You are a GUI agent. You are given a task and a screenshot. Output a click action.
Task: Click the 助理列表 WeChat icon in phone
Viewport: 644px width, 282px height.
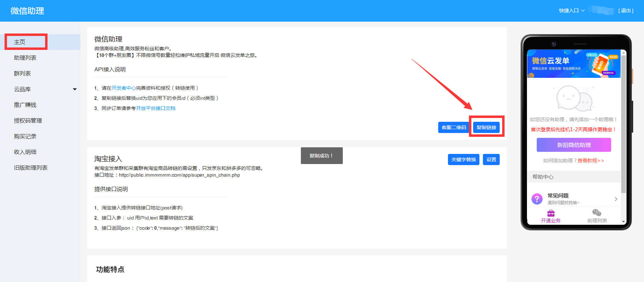[597, 213]
